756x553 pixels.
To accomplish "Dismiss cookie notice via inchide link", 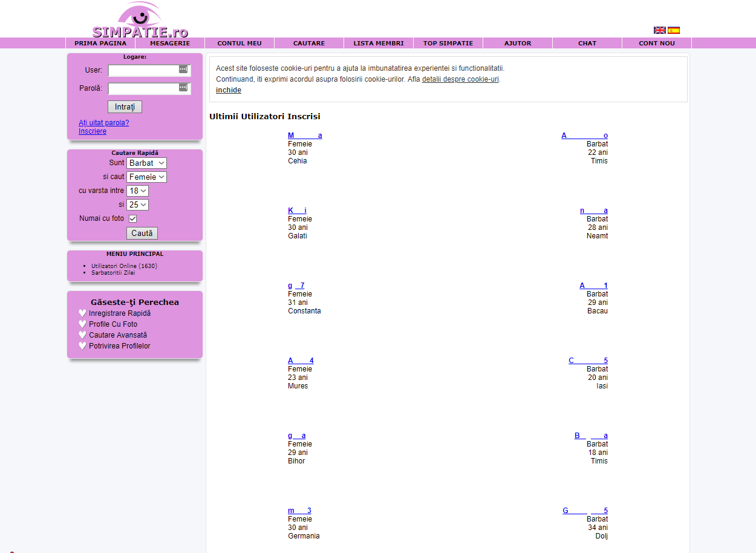I will click(229, 90).
